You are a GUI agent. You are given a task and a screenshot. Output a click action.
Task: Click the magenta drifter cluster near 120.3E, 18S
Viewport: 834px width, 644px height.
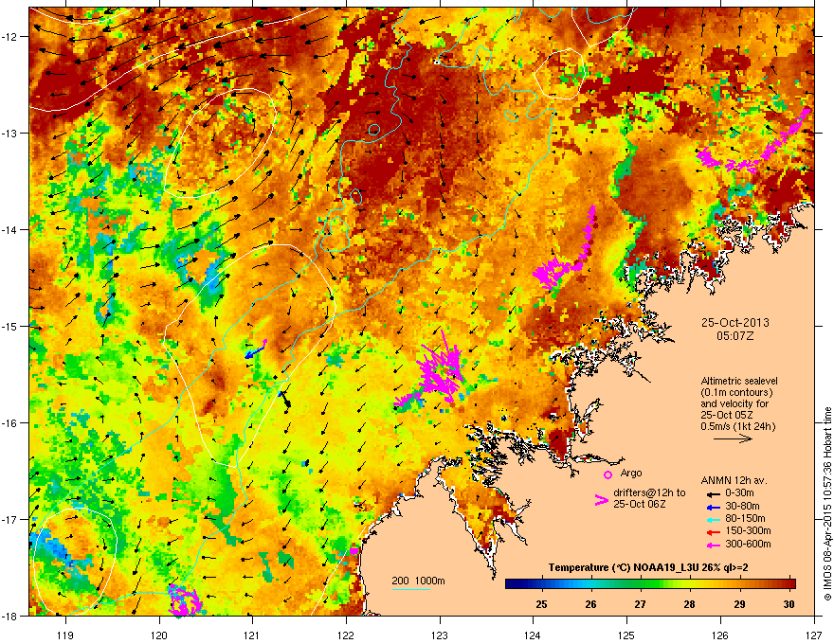(x=185, y=600)
